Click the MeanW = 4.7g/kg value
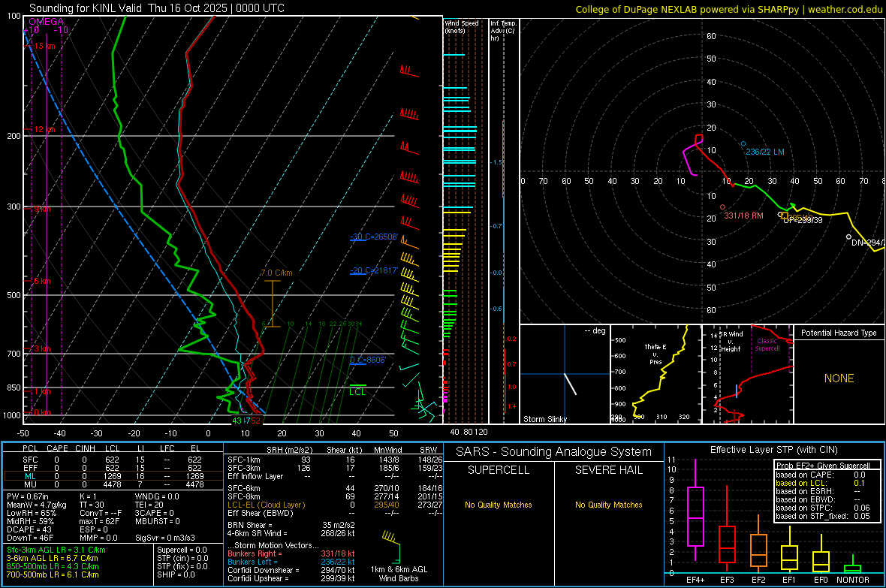Screen dimensions: 886x588 [x=36, y=505]
